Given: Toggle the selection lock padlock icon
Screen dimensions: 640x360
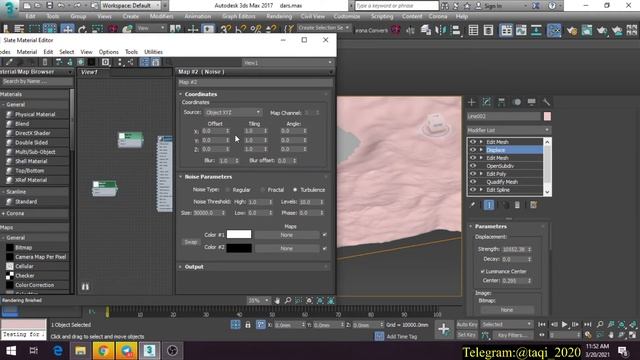Looking at the screenshot, I should [248, 325].
